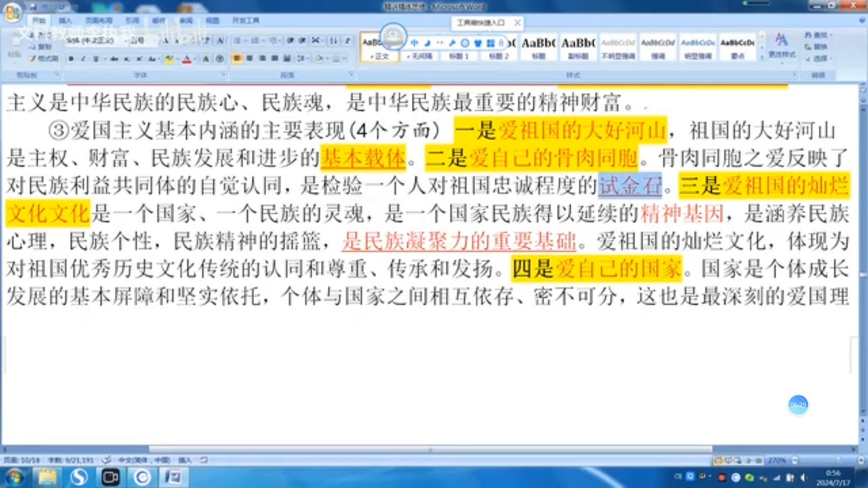The height and width of the screenshot is (488, 868).
Task: Click the grow font icon
Action: point(166,41)
